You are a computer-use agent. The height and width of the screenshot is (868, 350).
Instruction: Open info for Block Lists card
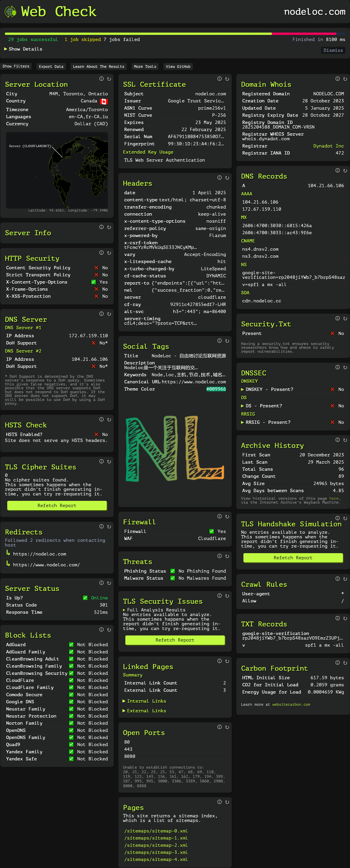101,629
